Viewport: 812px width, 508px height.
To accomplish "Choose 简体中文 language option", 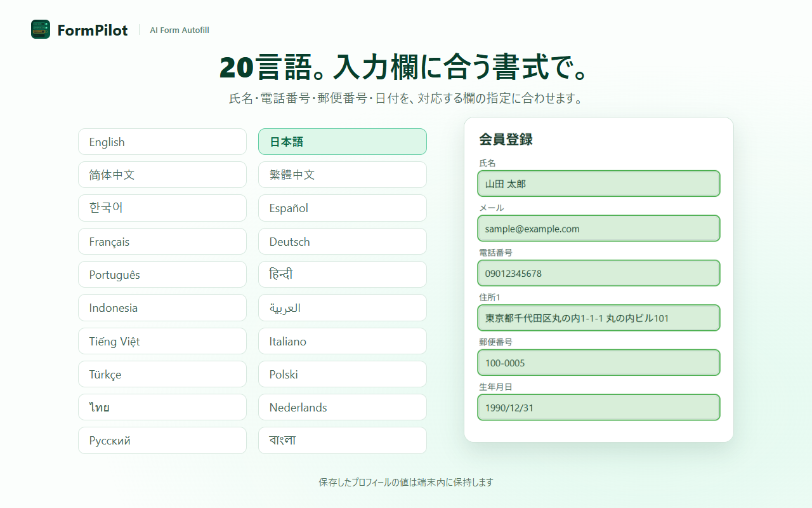I will click(162, 175).
